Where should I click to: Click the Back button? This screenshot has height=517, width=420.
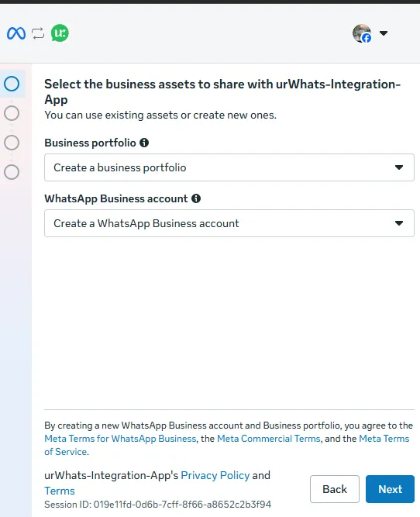pos(335,489)
